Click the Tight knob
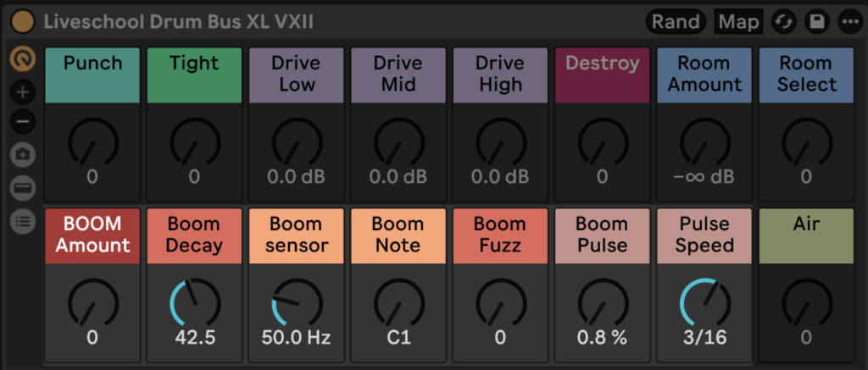 point(195,142)
